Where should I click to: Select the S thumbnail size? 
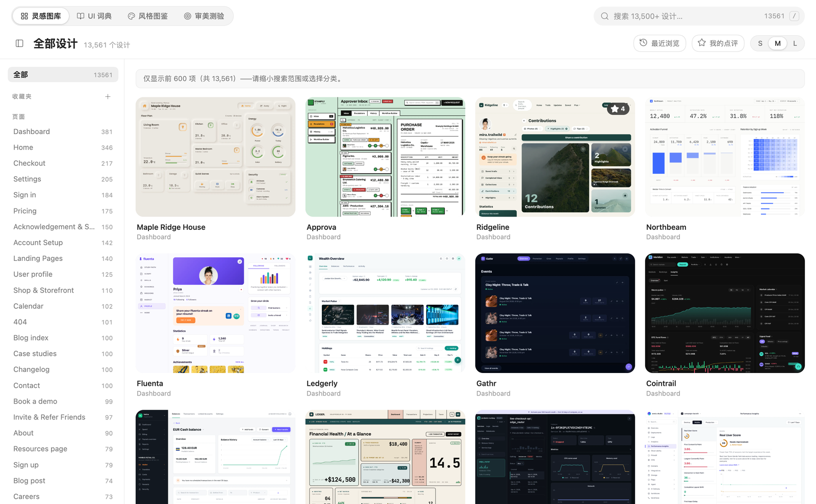tap(760, 43)
